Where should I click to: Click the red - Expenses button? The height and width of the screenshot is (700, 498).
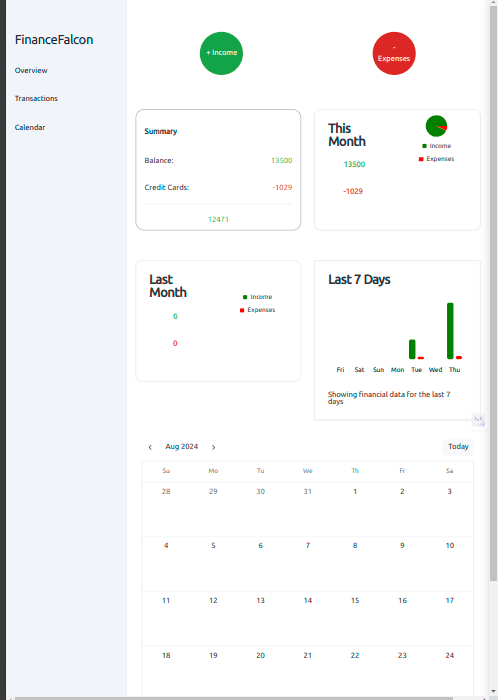(x=394, y=53)
